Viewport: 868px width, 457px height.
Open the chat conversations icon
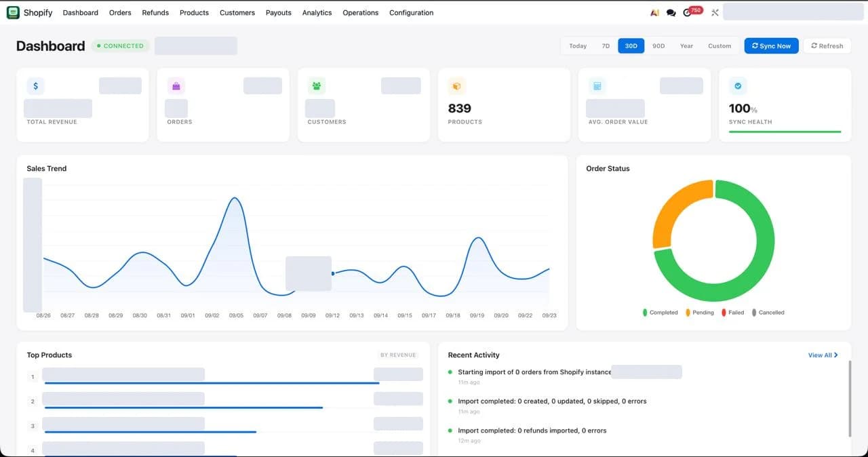(x=671, y=12)
